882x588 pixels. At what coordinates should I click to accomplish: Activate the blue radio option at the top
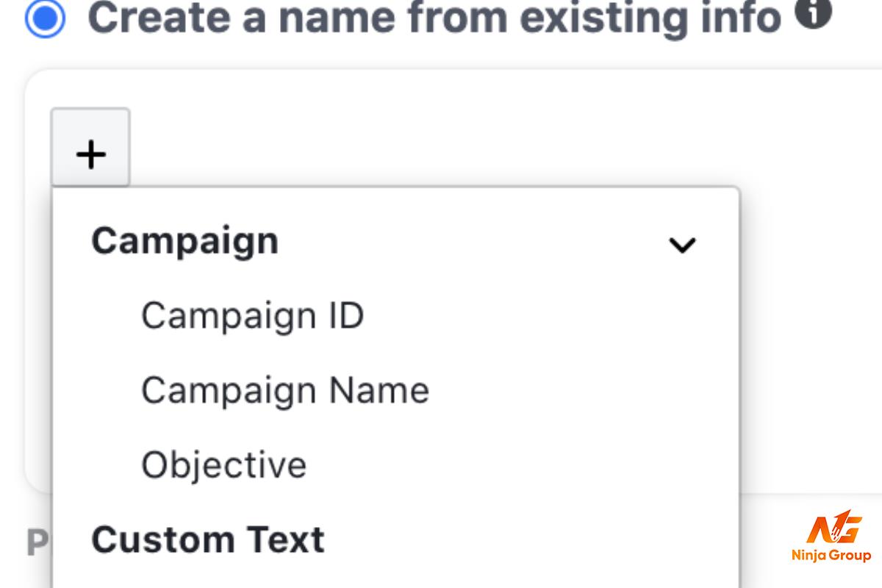[44, 17]
